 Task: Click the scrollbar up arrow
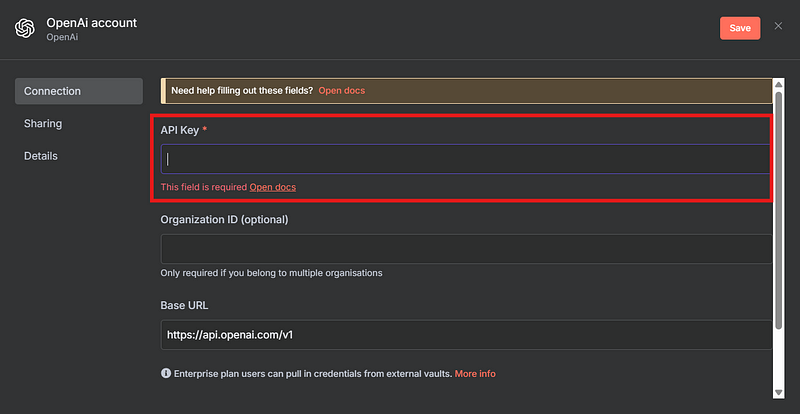(779, 85)
